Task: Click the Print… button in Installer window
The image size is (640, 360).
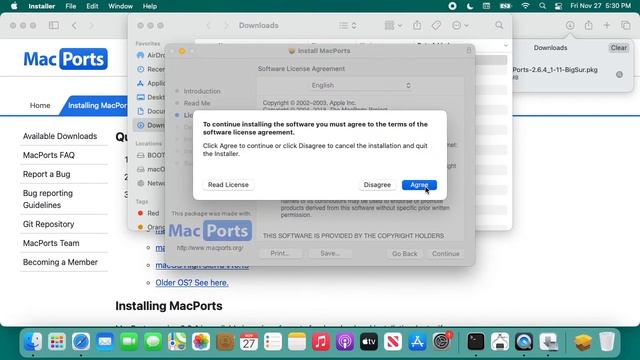Action: 280,253
